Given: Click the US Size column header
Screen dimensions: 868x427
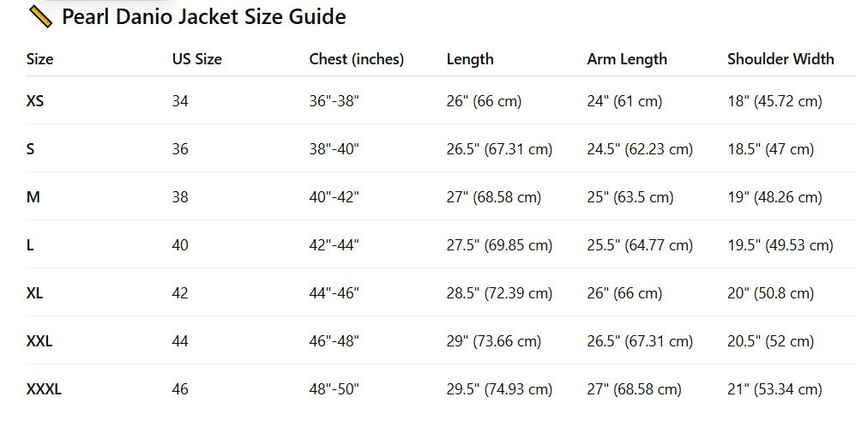Looking at the screenshot, I should pos(196,59).
